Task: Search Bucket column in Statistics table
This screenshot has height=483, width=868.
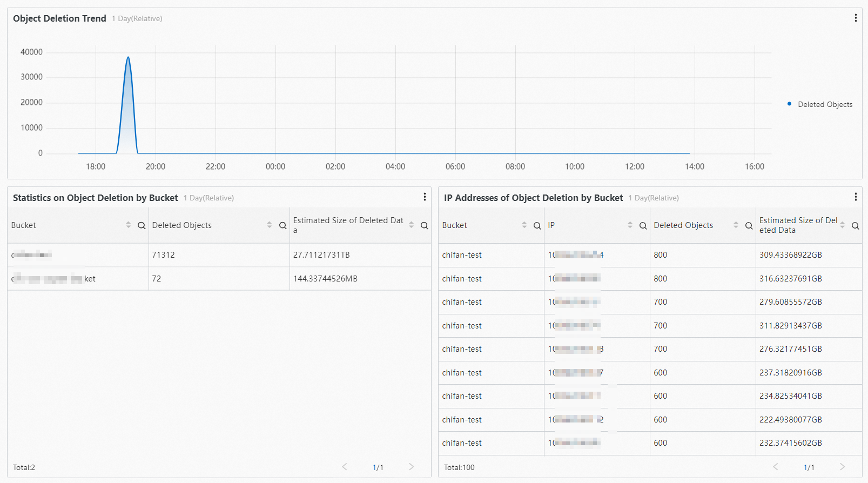Action: point(142,225)
